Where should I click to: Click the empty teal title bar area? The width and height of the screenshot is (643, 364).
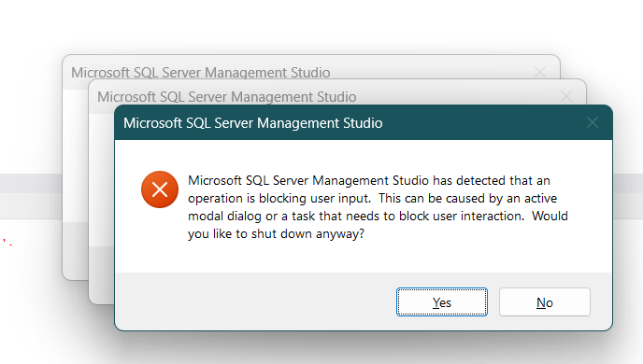point(482,123)
